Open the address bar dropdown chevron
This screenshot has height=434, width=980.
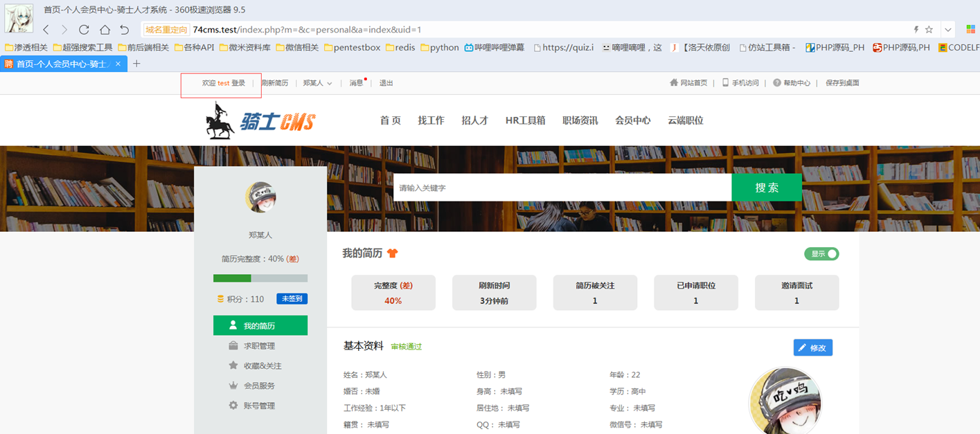click(x=948, y=30)
